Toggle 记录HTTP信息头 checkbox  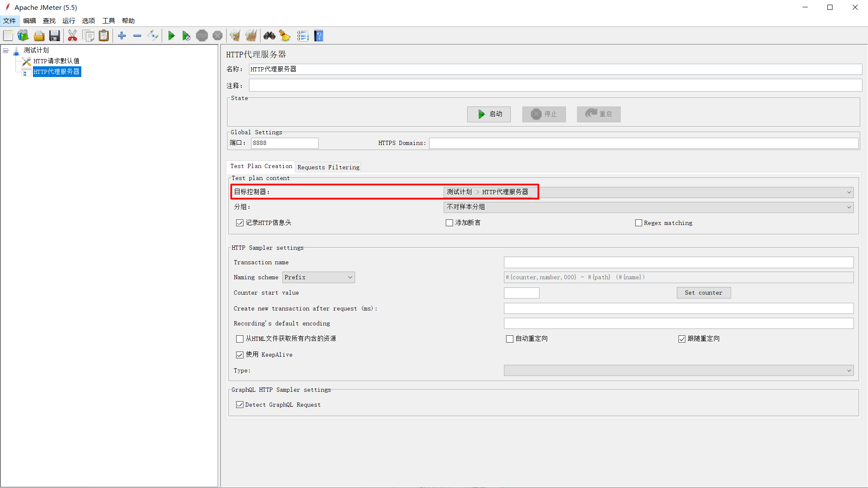point(240,223)
